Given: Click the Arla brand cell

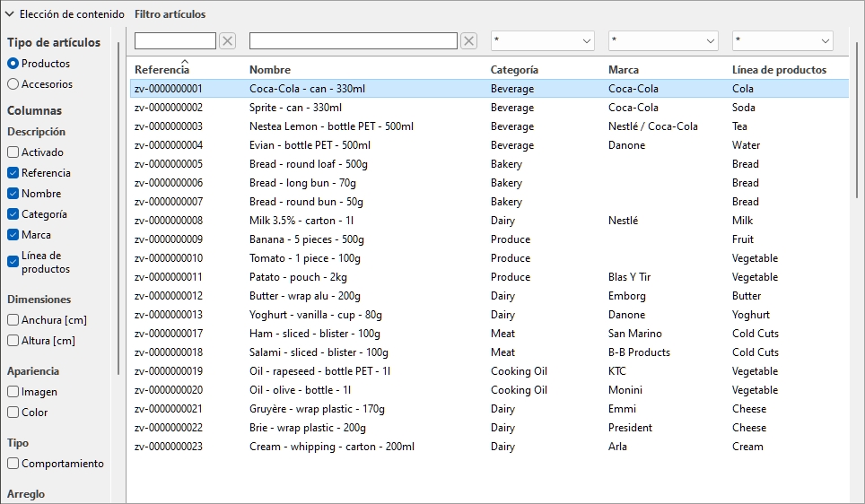Looking at the screenshot, I should [x=617, y=447].
